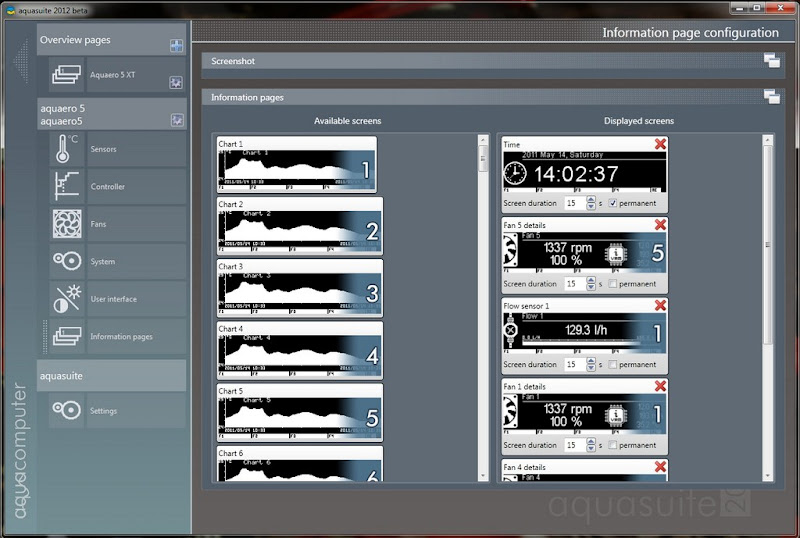
Task: Open Aquaero 5 XT overview page icon
Action: tap(67, 75)
